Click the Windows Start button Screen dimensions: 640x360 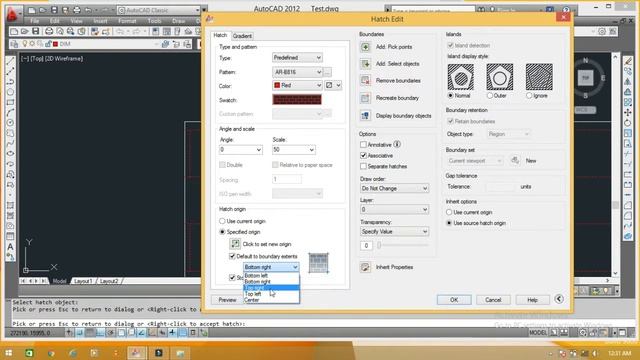coord(8,353)
